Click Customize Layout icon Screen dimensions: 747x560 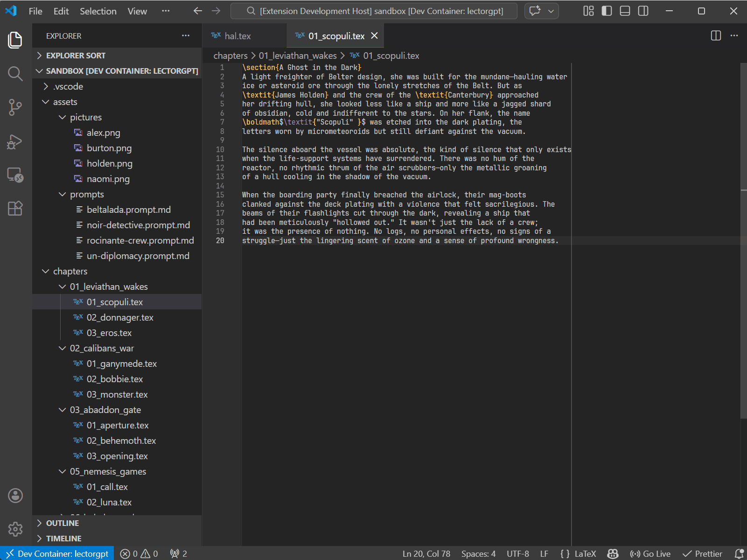(x=588, y=11)
